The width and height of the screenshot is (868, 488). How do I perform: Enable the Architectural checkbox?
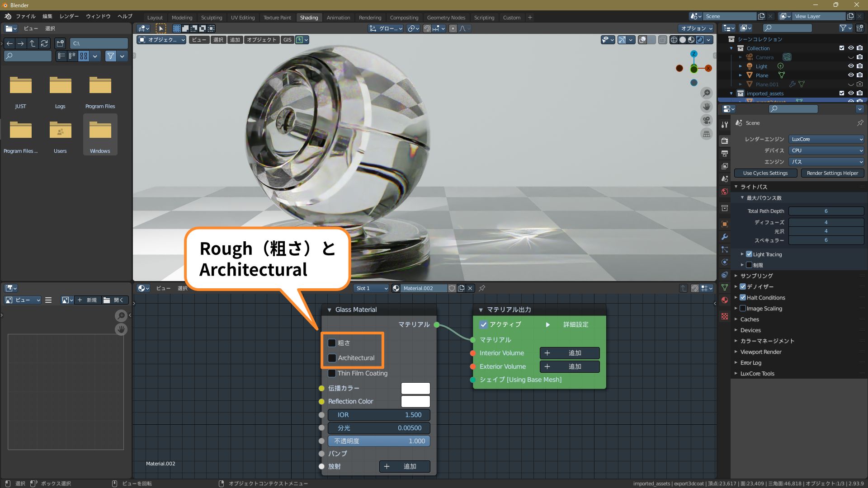coord(332,358)
